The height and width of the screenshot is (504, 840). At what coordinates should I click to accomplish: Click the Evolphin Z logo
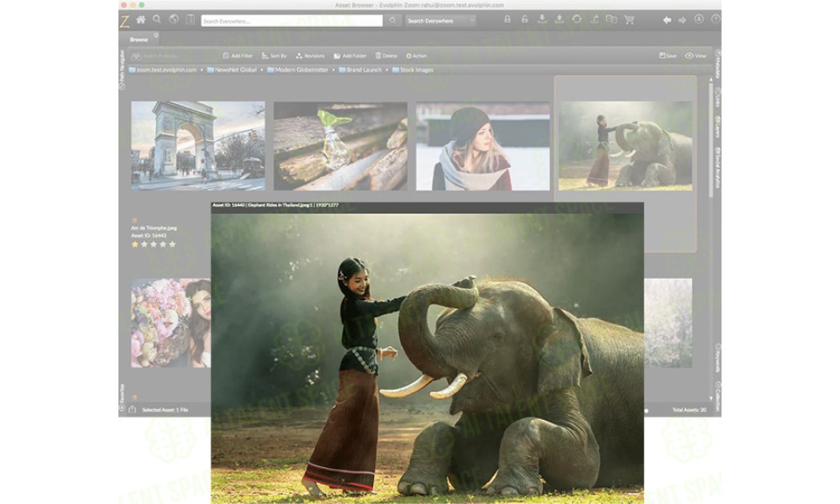click(125, 21)
